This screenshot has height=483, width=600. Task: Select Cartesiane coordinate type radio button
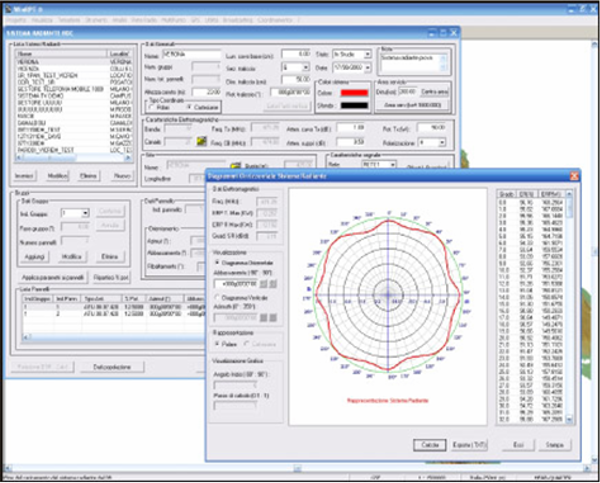(x=189, y=107)
